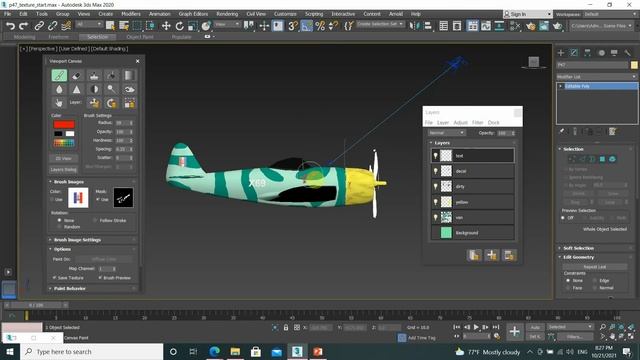Hide the 'decal' layer via lightbulb

click(x=436, y=171)
